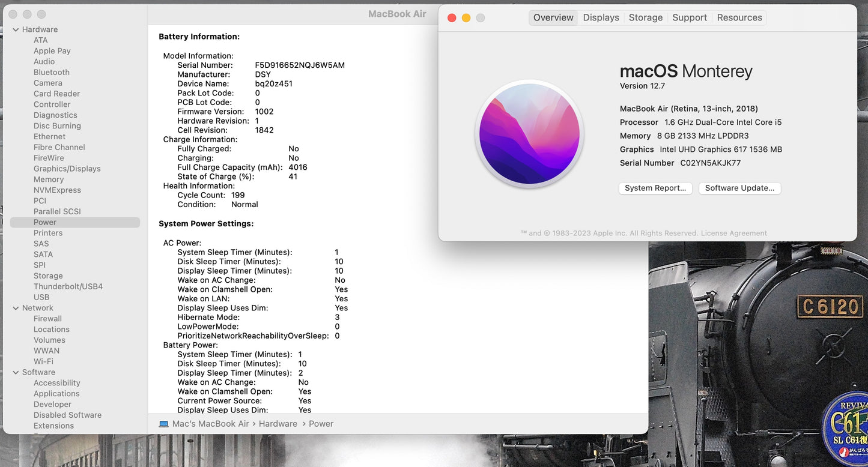Click Hardware in the bottom path bar
This screenshot has width=868, height=467.
pyautogui.click(x=278, y=424)
